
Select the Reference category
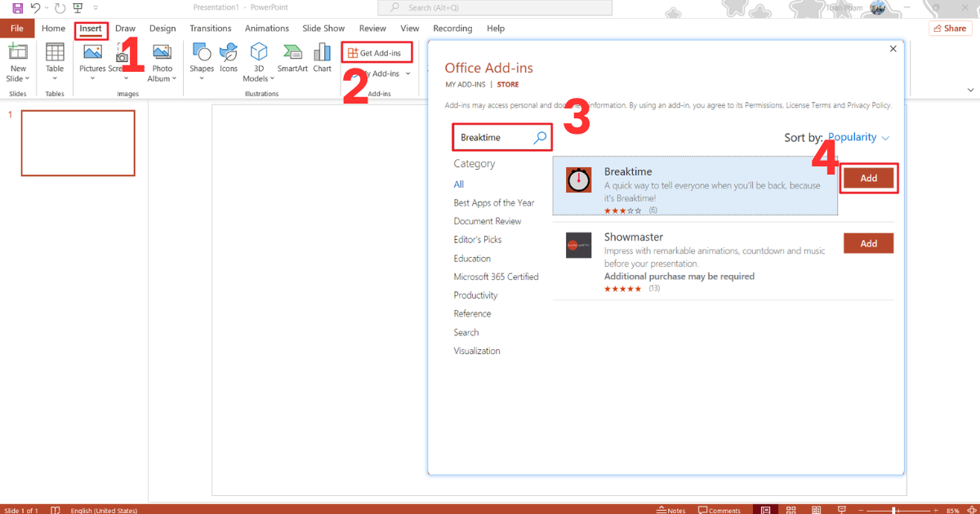472,313
